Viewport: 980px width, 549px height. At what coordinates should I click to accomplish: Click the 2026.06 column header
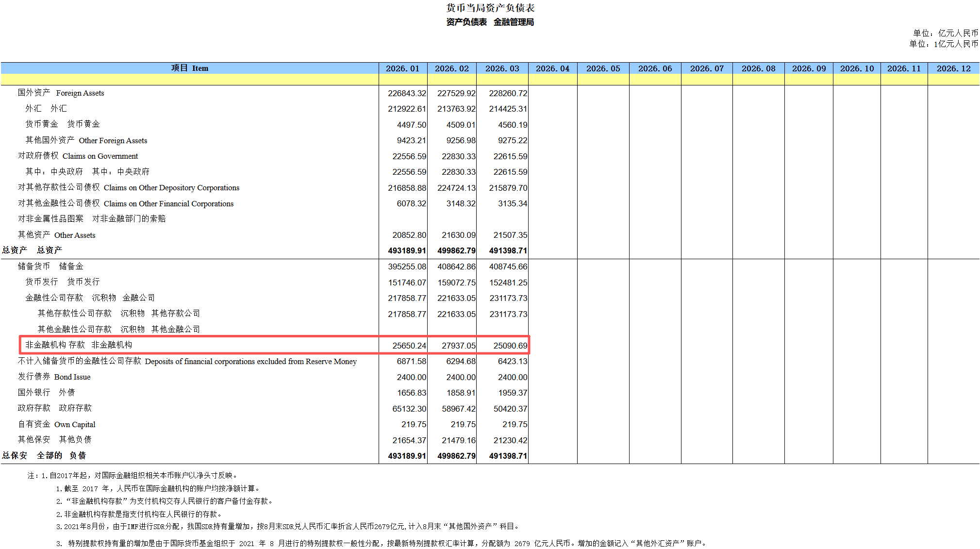(x=655, y=68)
